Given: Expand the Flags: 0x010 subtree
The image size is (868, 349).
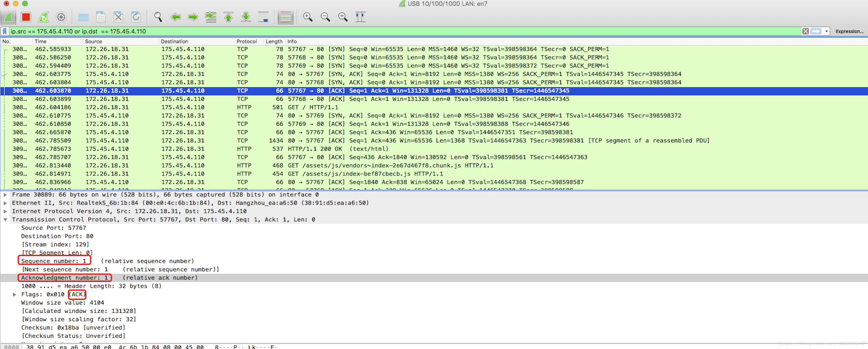Looking at the screenshot, I should (15, 295).
